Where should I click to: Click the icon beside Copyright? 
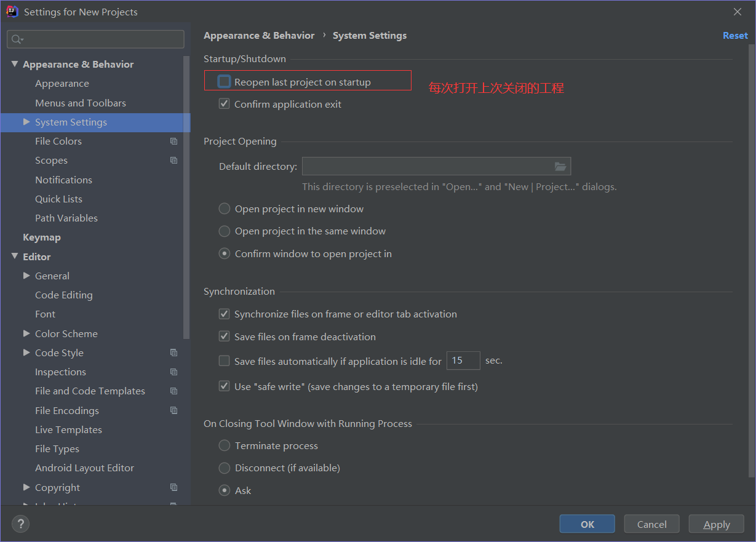(174, 487)
